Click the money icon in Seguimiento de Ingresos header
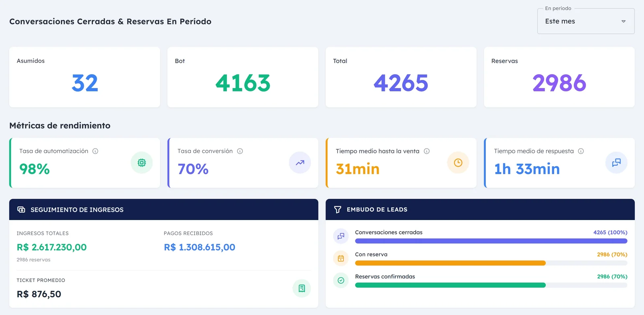This screenshot has height=315, width=644. (21, 210)
